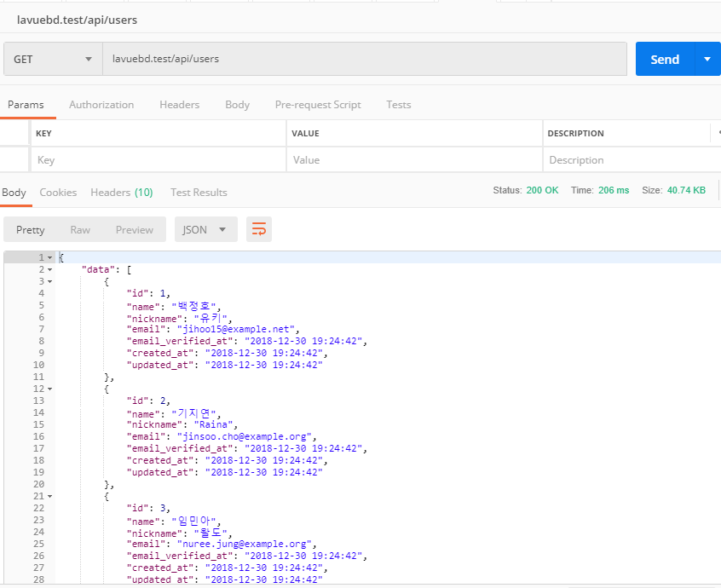Open the GET method dropdown

pyautogui.click(x=53, y=59)
